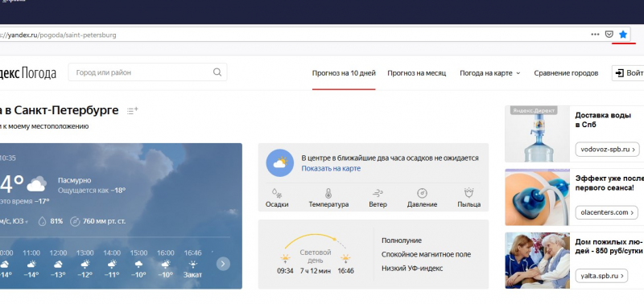This screenshot has width=644, height=304.
Task: Click the Осадки precipitation icon
Action: click(276, 193)
